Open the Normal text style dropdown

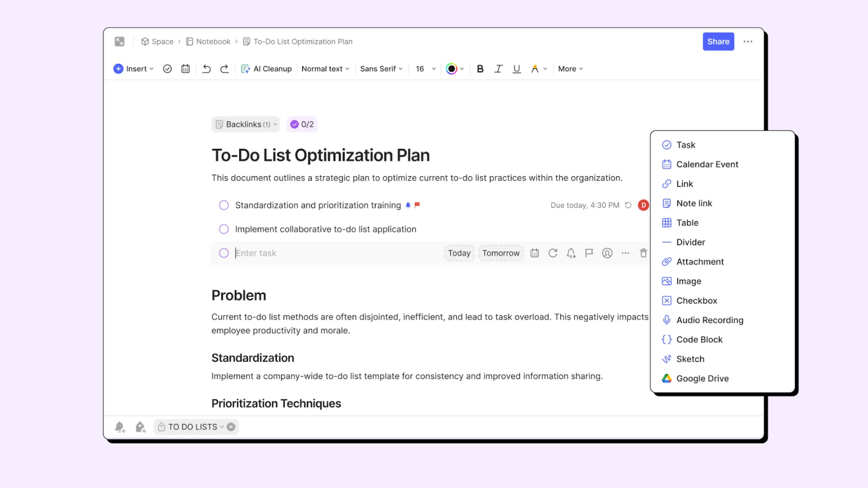325,69
